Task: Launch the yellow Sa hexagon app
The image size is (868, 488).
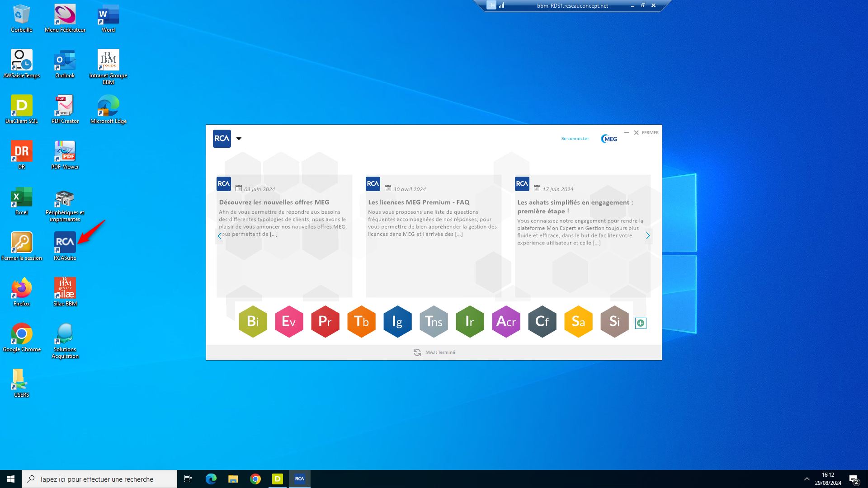Action: click(x=578, y=322)
